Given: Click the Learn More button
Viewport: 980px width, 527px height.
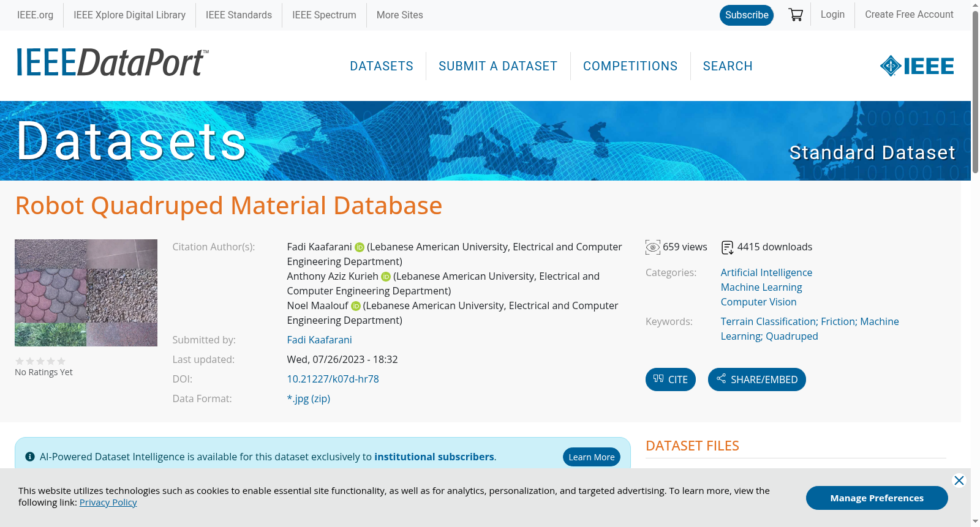Looking at the screenshot, I should click(x=592, y=457).
